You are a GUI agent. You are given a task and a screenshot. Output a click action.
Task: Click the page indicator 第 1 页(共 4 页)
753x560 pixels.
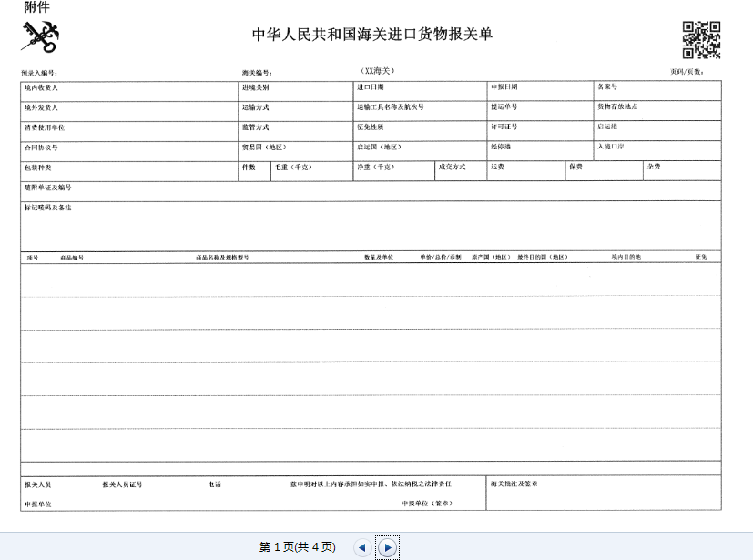297,547
